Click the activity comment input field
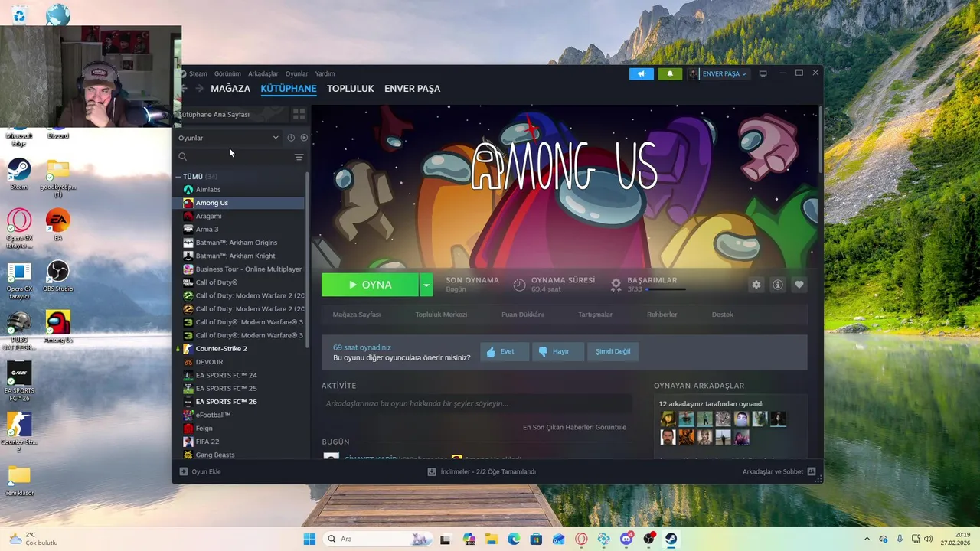 (x=476, y=403)
